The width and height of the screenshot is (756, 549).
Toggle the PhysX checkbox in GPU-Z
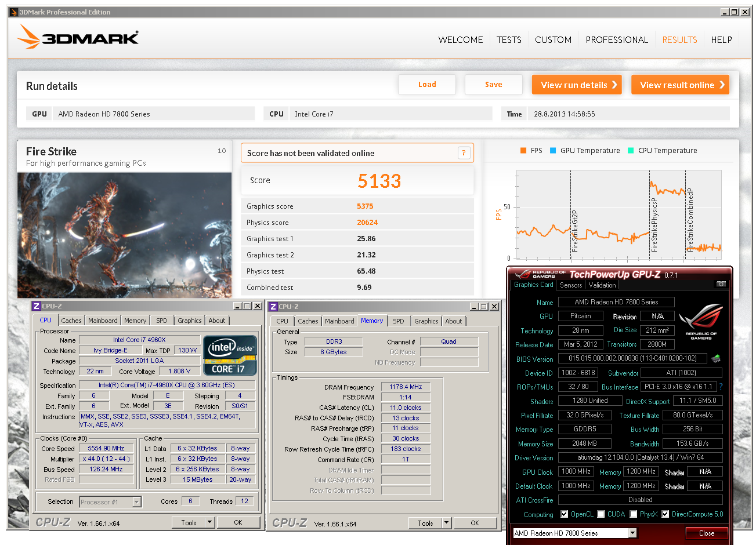point(634,514)
